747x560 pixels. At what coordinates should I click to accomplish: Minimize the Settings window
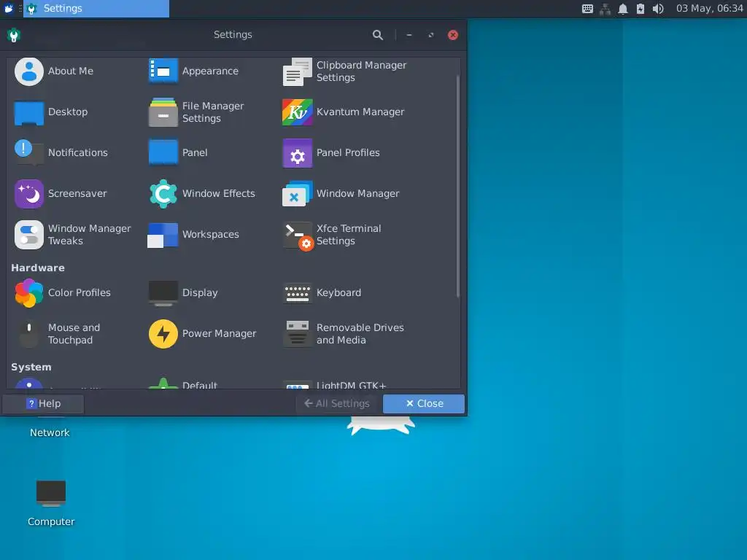click(x=409, y=35)
